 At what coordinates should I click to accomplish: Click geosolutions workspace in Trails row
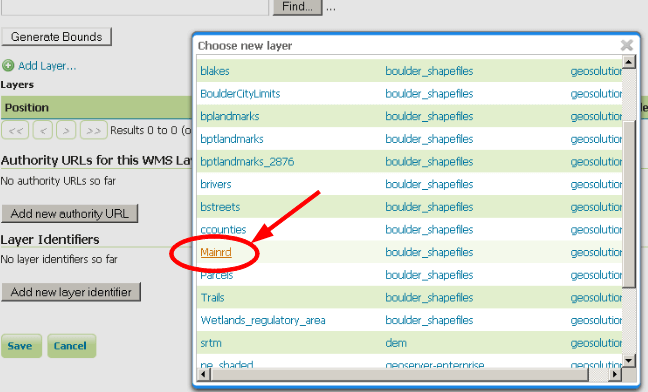[x=596, y=298]
